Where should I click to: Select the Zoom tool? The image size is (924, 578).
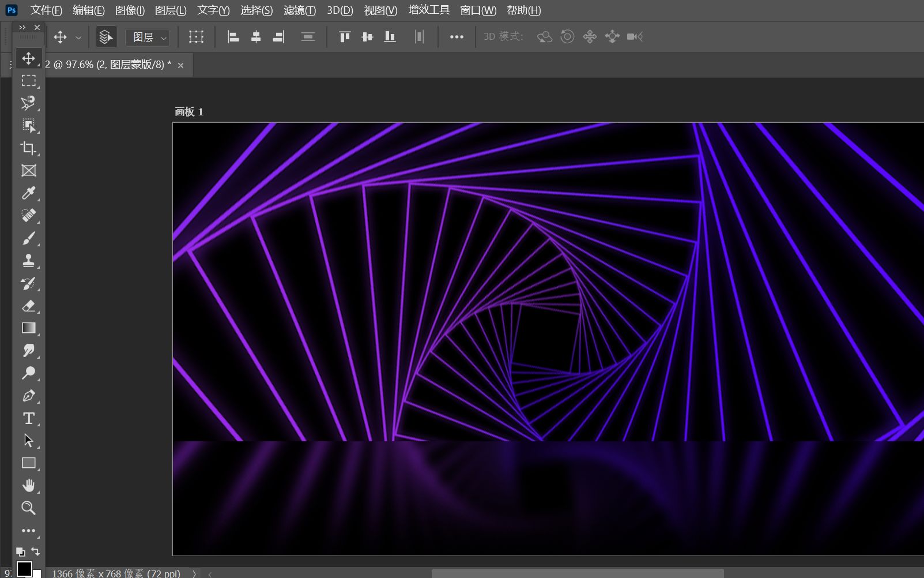(x=28, y=508)
